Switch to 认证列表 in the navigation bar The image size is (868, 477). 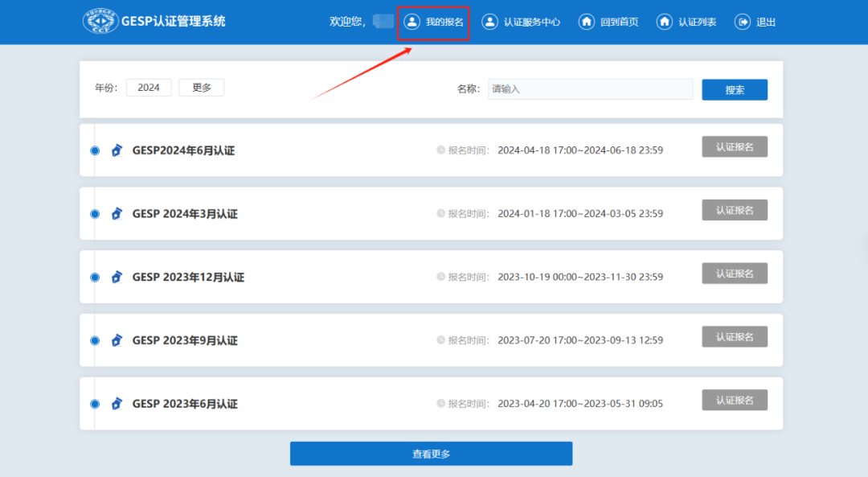[686, 22]
